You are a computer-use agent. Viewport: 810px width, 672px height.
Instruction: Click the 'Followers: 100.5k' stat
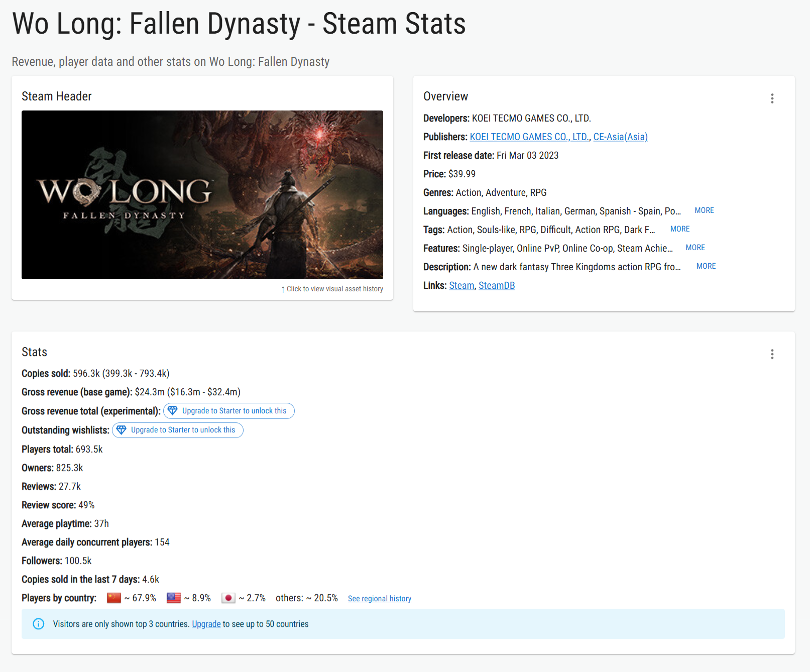pyautogui.click(x=57, y=561)
